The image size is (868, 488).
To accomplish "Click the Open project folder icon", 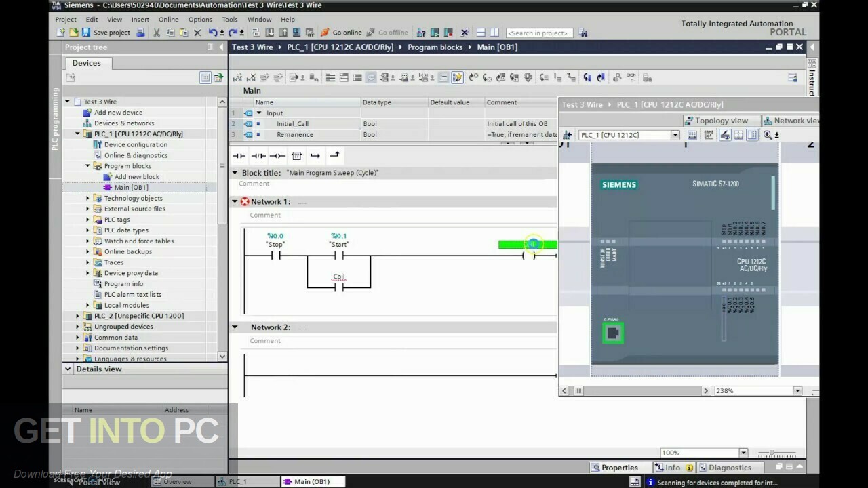I will [74, 33].
